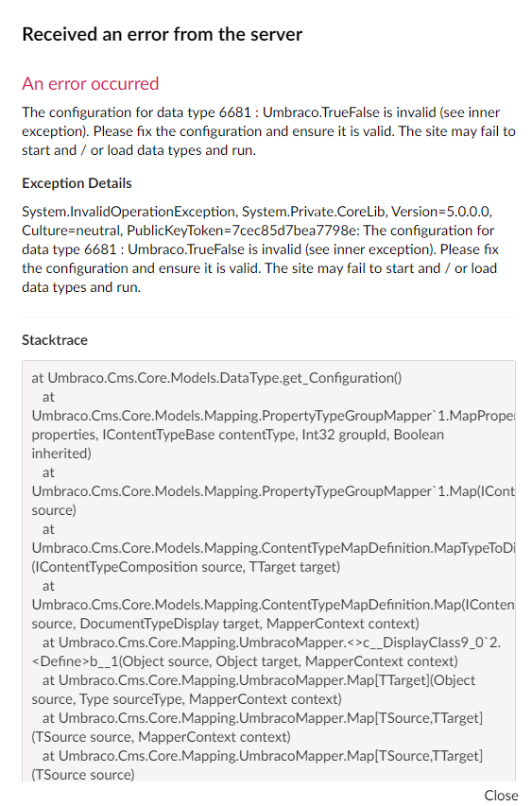Click the last '(TSource source)' stack line
The height and width of the screenshot is (806, 532).
(83, 774)
